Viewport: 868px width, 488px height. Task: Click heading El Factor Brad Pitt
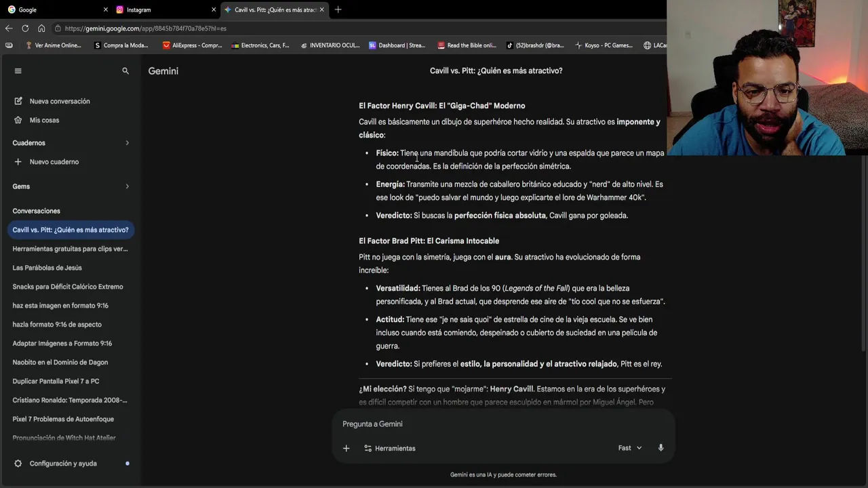click(x=429, y=241)
